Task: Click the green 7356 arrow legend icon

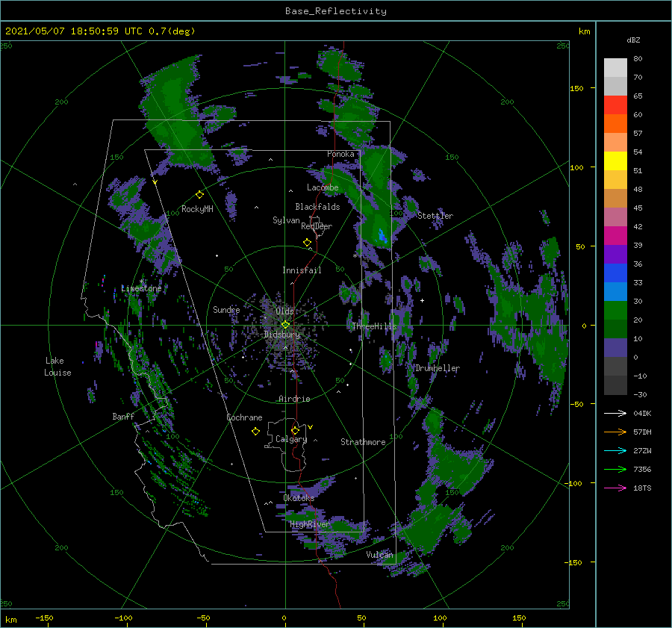Action: click(615, 470)
